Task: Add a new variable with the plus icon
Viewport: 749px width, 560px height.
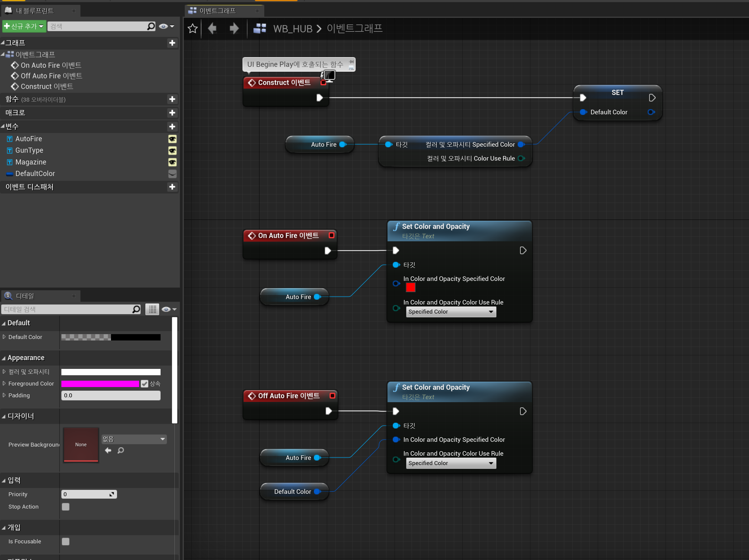Action: tap(172, 127)
